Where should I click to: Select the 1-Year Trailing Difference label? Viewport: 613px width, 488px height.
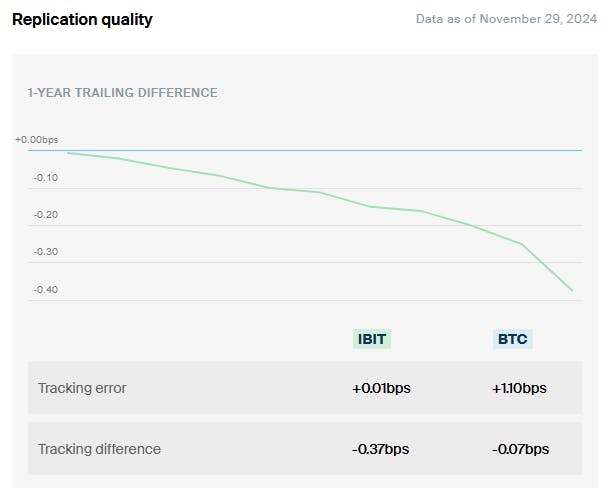[x=122, y=93]
